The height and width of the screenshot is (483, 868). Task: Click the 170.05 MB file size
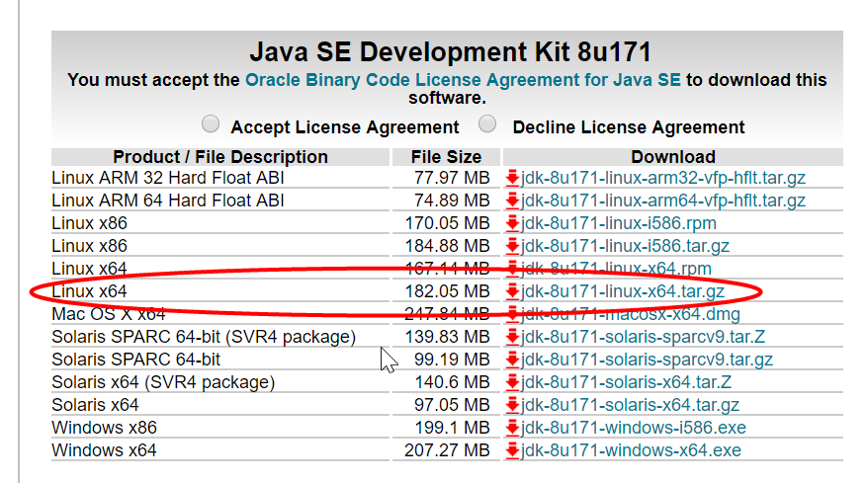click(447, 223)
